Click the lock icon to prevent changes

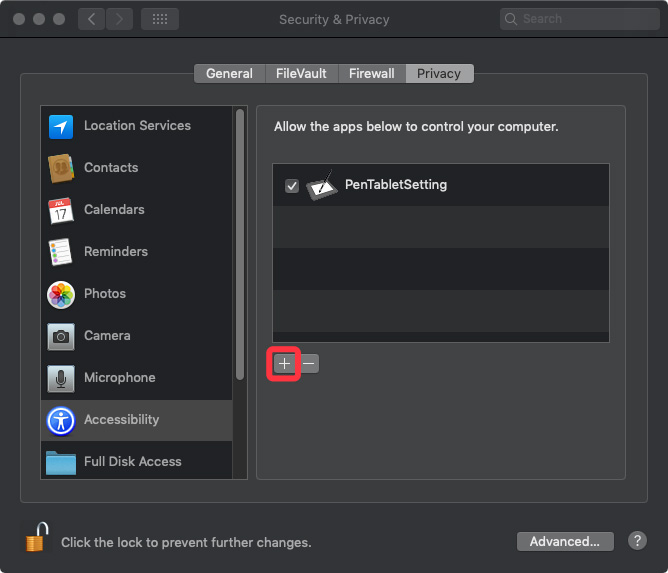click(37, 538)
